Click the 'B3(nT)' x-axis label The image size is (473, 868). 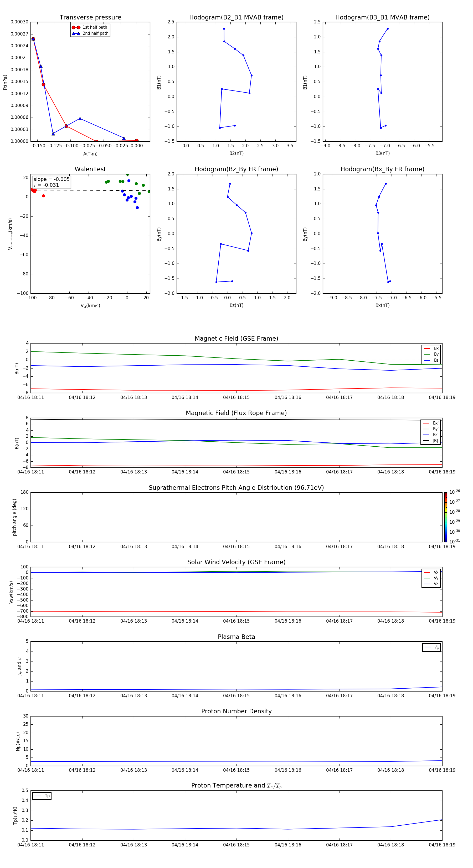tap(382, 153)
